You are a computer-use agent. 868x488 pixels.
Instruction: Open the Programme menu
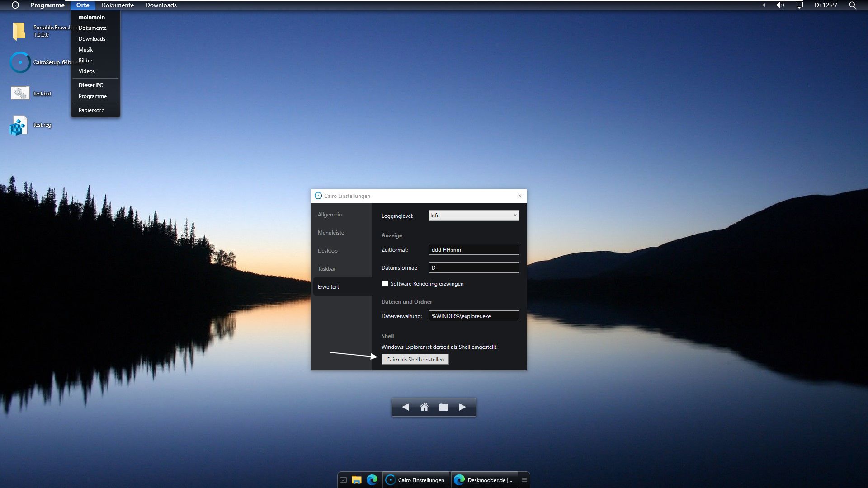click(47, 5)
